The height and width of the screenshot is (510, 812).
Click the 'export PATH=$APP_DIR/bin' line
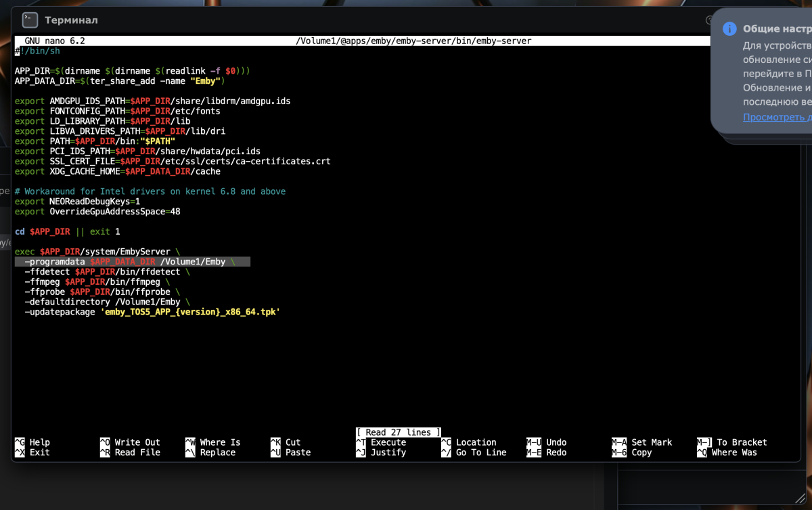tap(95, 141)
